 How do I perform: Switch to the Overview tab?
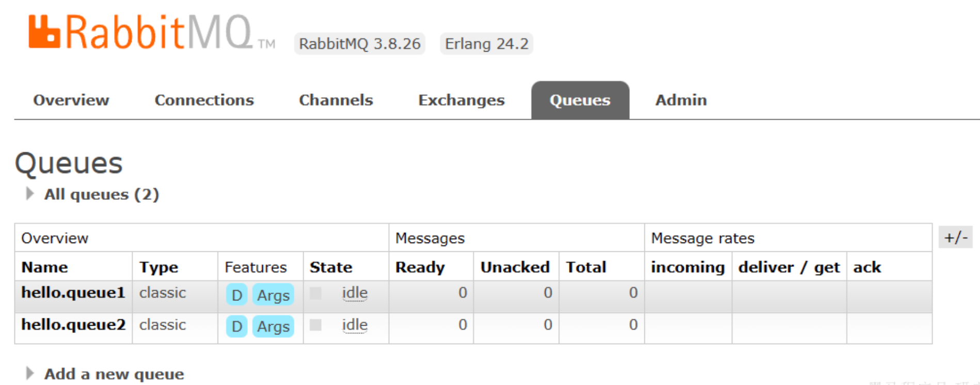(71, 100)
